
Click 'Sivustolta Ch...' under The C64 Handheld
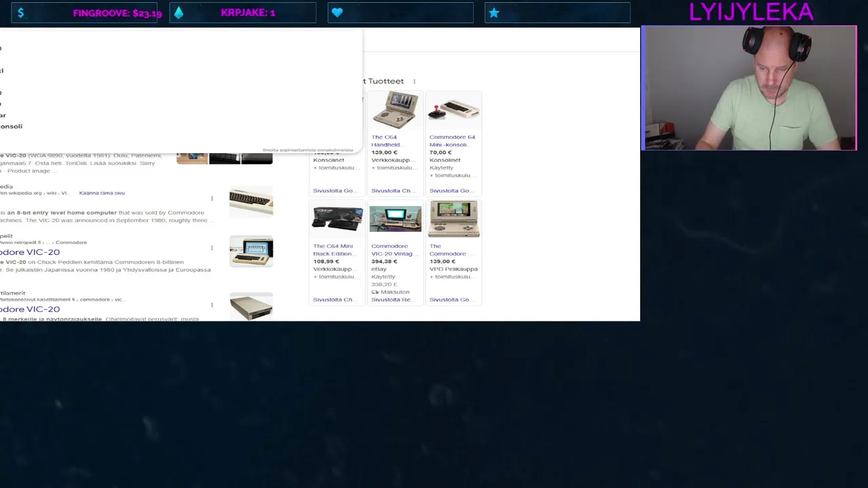pos(392,190)
